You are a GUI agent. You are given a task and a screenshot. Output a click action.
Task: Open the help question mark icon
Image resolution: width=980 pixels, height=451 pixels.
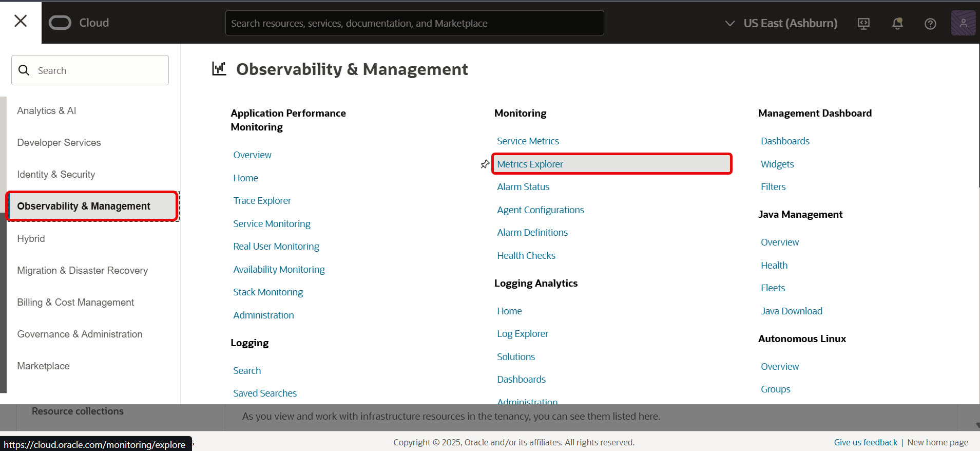coord(930,24)
